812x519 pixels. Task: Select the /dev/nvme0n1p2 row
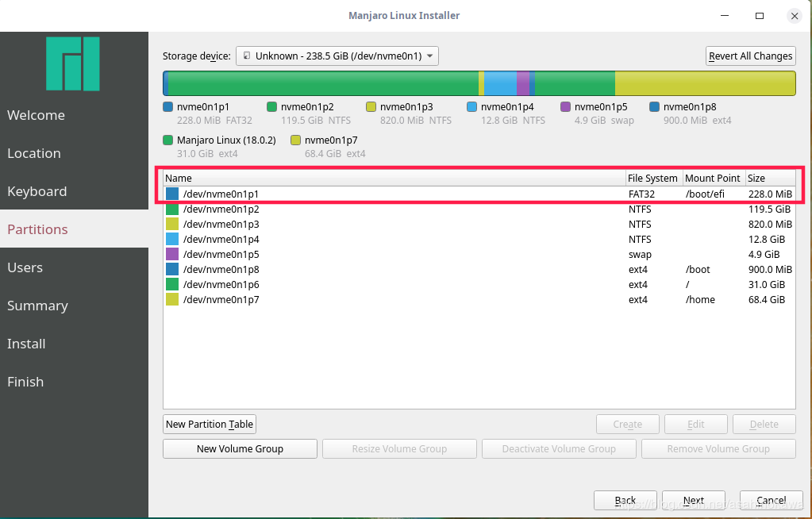(x=479, y=210)
